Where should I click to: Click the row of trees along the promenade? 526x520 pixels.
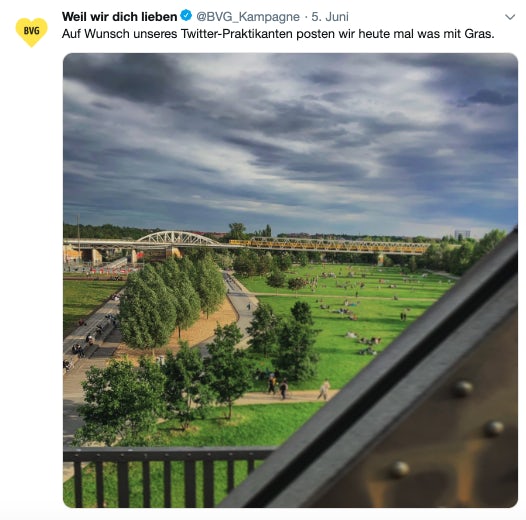(x=173, y=302)
